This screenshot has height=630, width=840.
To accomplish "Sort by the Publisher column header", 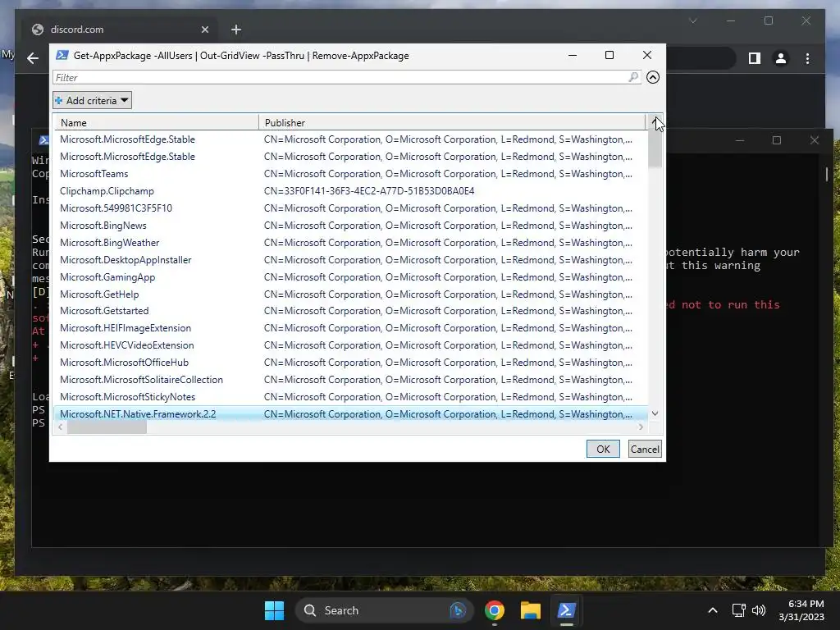I will pyautogui.click(x=452, y=123).
